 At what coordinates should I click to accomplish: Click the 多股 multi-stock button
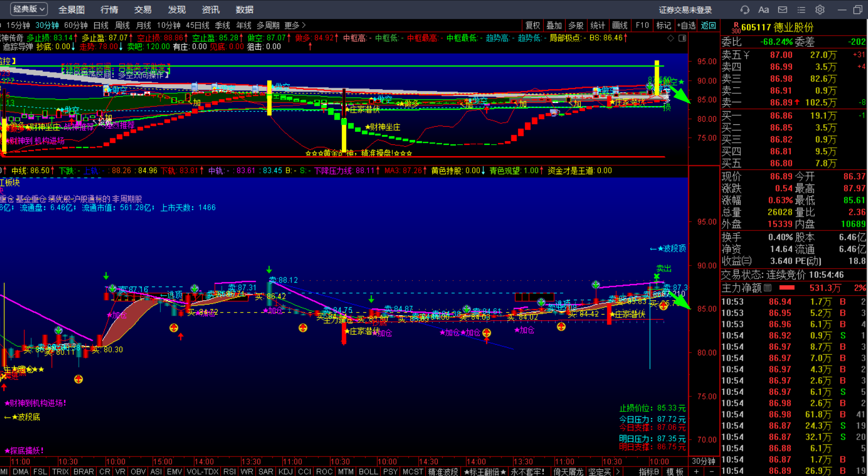point(576,26)
